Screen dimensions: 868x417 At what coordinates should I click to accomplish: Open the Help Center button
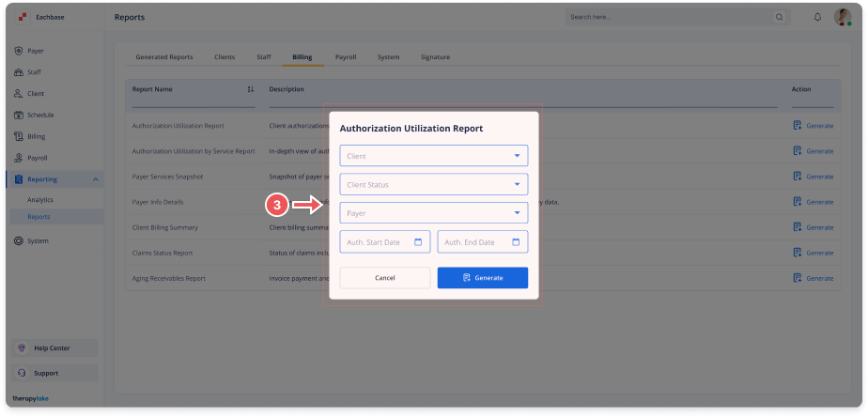click(54, 348)
